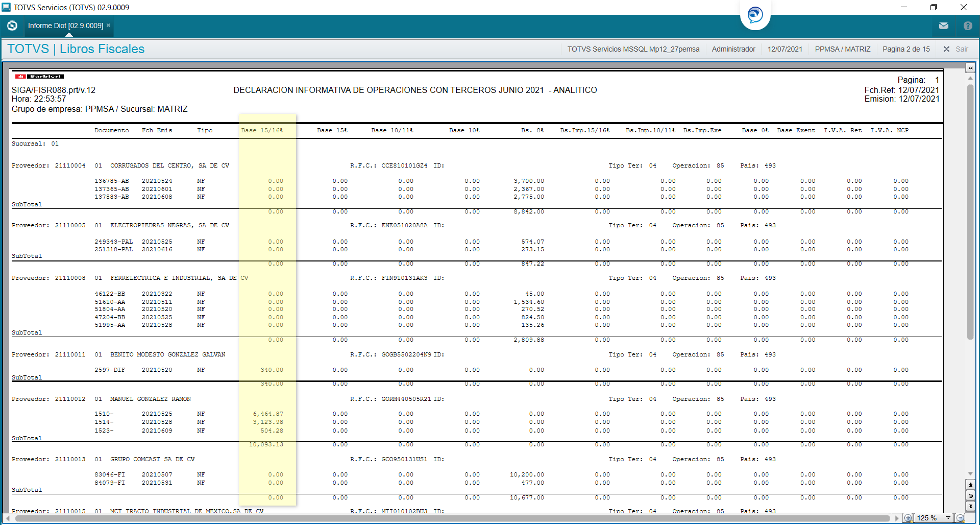Image resolution: width=980 pixels, height=525 pixels.
Task: Click the Base 15/16% column header
Action: pyautogui.click(x=262, y=130)
